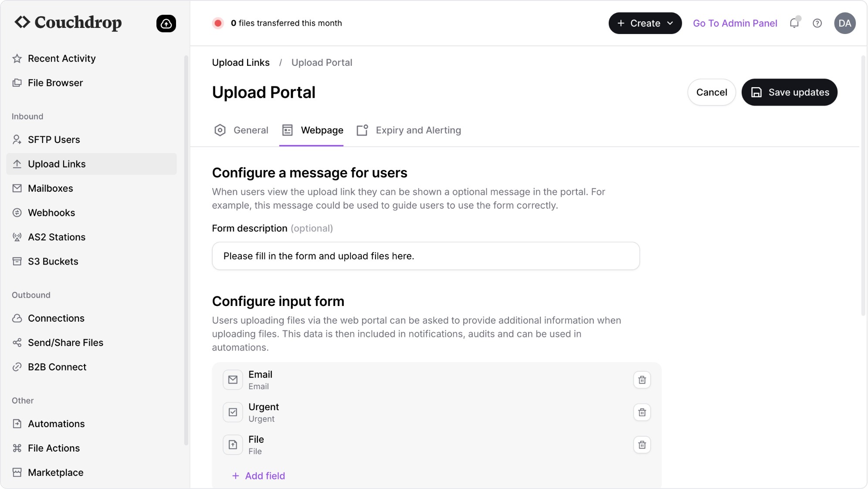Click the help question mark icon
Viewport: 868px width, 489px height.
click(x=817, y=23)
